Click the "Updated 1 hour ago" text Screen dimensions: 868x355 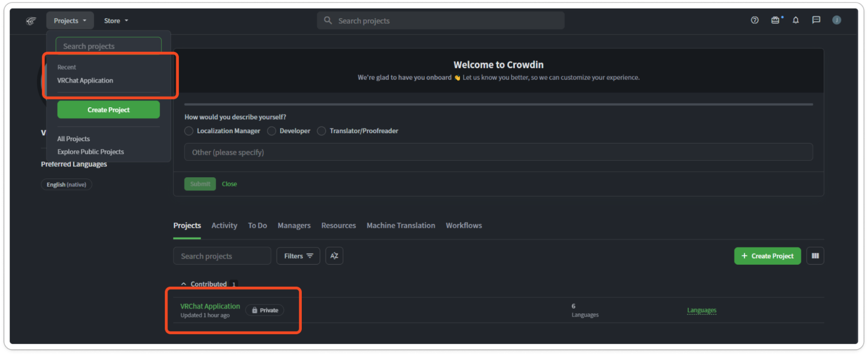click(205, 315)
